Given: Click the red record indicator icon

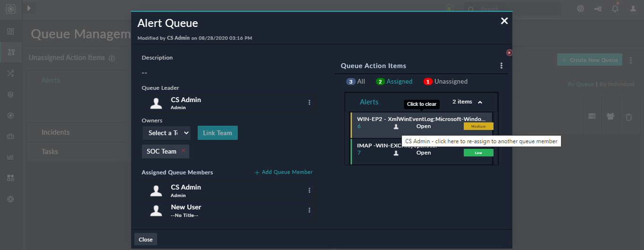Looking at the screenshot, I should coord(509,52).
